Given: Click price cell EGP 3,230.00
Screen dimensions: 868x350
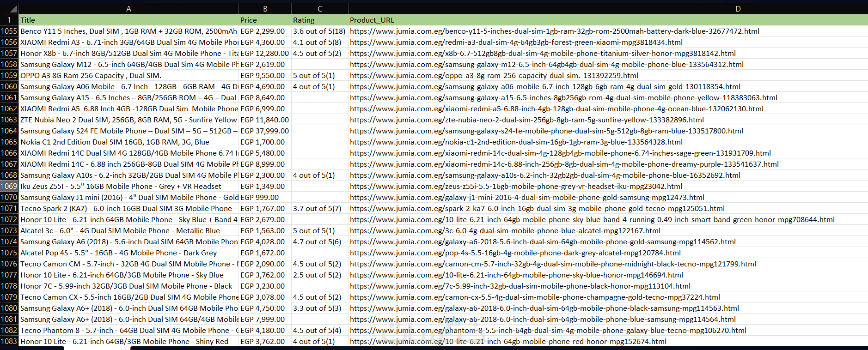Looking at the screenshot, I should coord(265,286).
